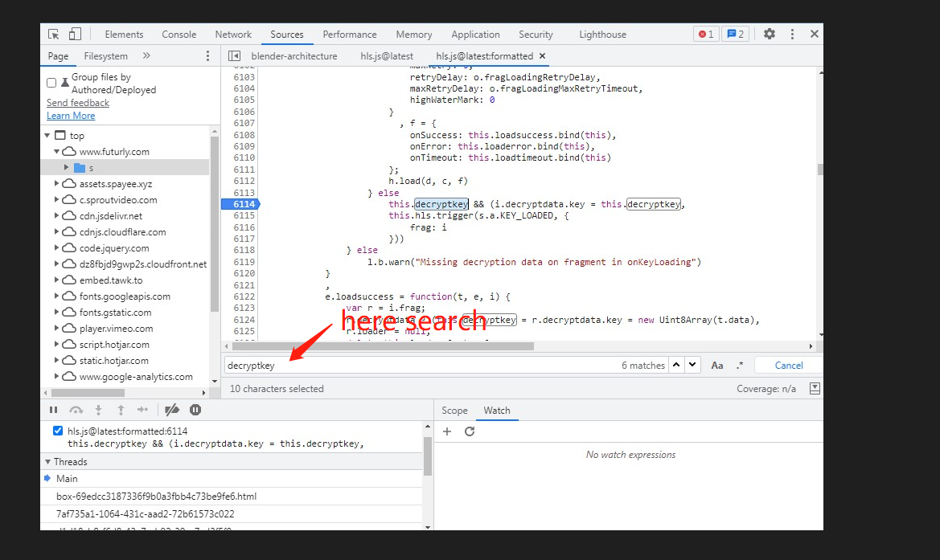Step out of current function

click(x=121, y=410)
